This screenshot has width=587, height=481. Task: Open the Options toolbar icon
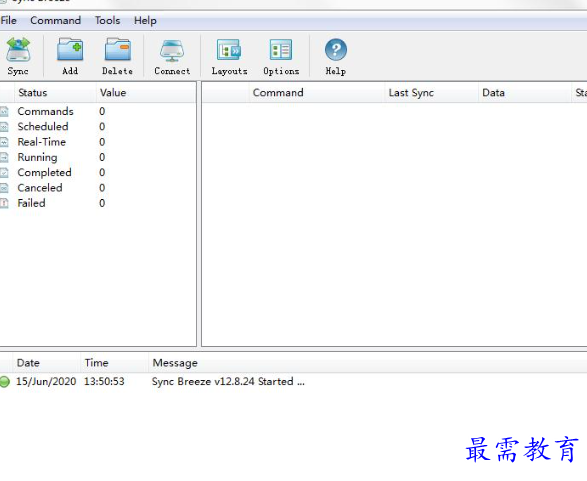coord(281,50)
